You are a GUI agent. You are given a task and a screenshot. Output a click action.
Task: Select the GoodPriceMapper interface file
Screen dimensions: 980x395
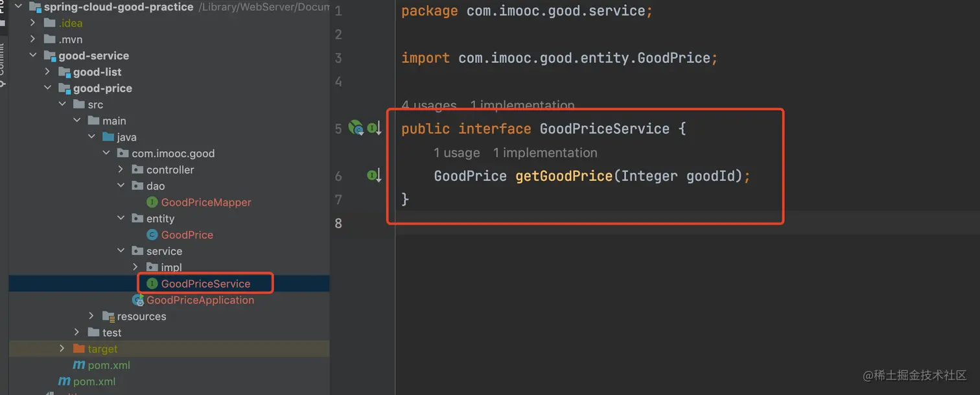click(205, 202)
